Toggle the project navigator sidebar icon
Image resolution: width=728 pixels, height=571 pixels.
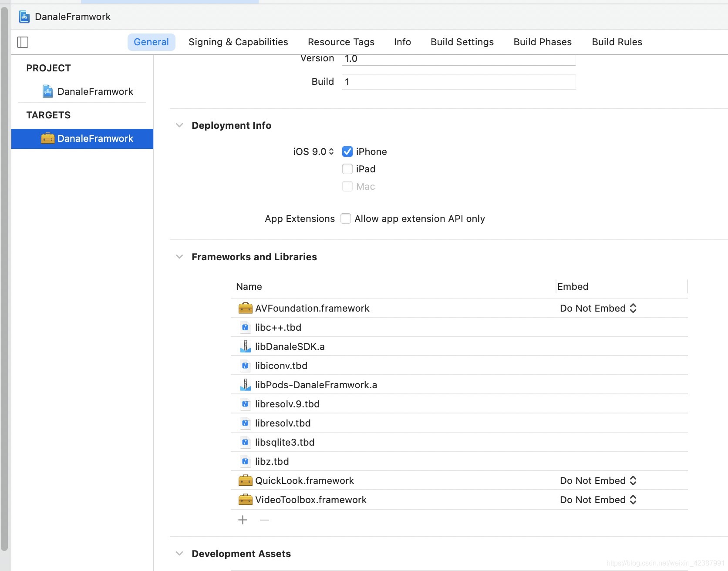(23, 42)
